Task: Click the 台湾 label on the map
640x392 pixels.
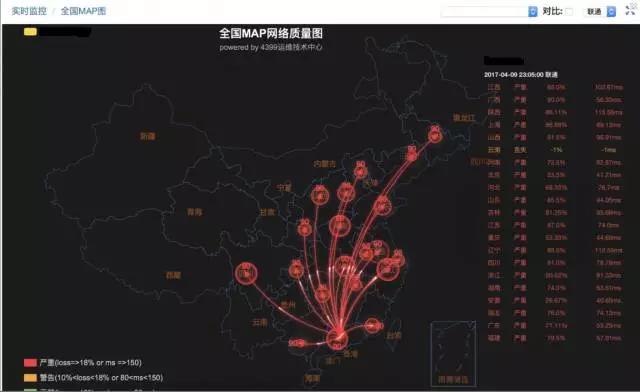Action: click(394, 336)
